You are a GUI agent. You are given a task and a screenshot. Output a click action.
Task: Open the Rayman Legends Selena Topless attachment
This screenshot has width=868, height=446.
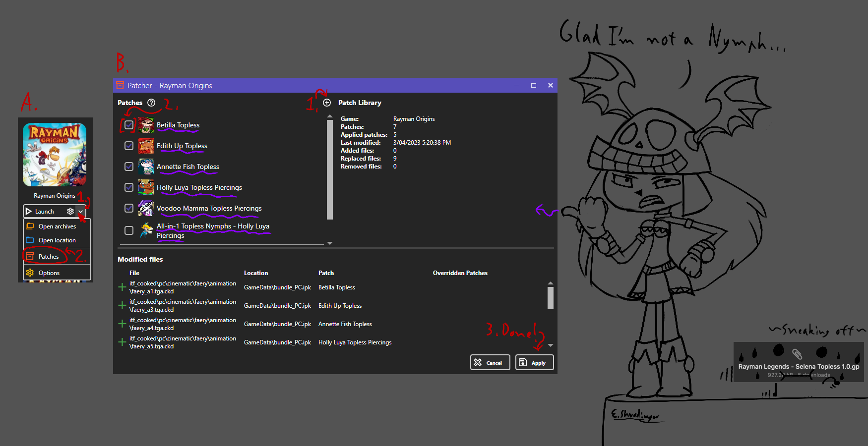(x=799, y=362)
